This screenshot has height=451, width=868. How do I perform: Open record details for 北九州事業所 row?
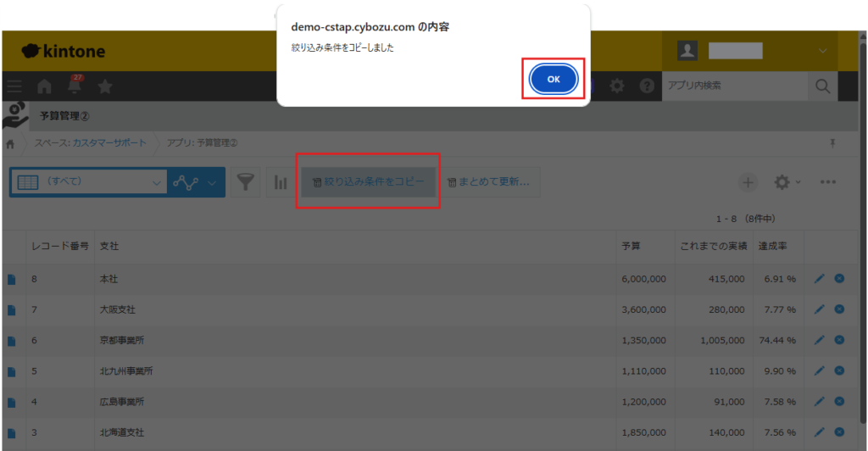(x=12, y=371)
